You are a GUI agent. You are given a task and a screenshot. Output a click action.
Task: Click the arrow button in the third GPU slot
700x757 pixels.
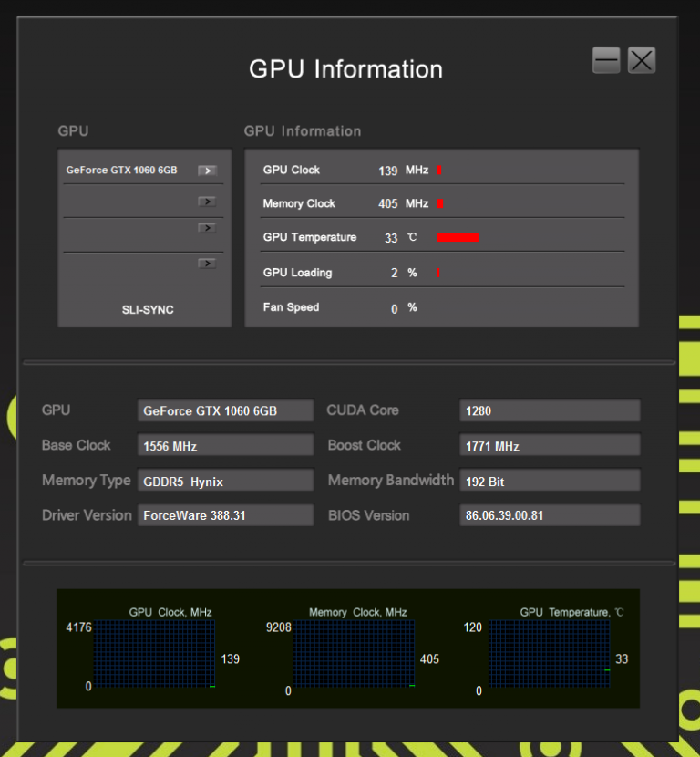(207, 228)
